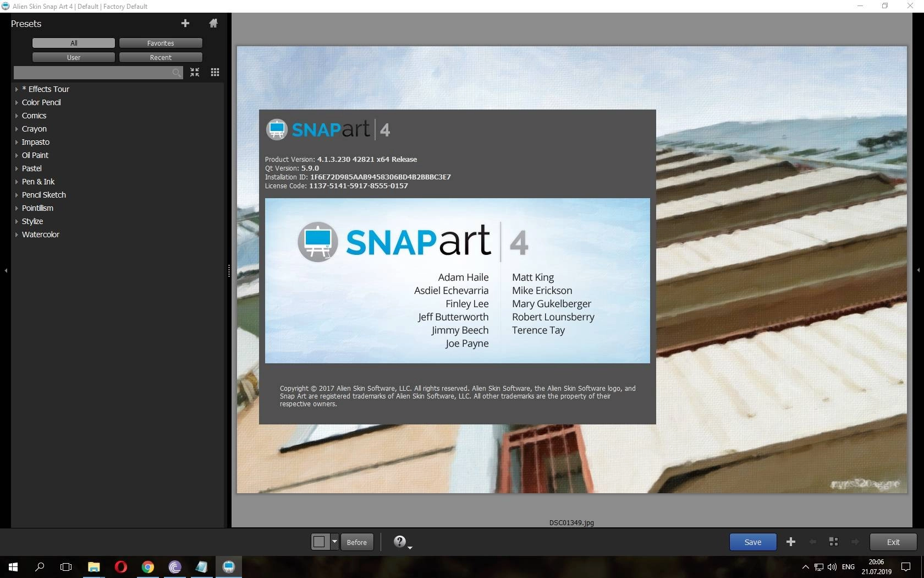The image size is (924, 578).
Task: Open File Explorer from taskbar
Action: 94,566
